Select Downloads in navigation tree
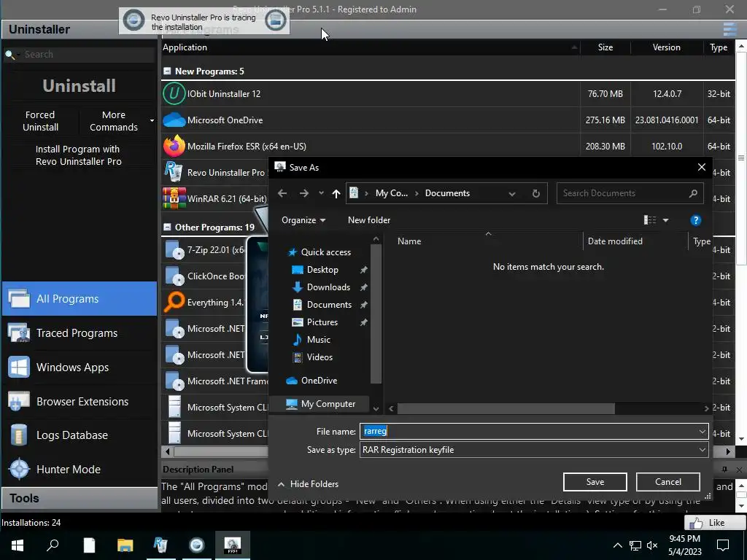 tap(328, 287)
